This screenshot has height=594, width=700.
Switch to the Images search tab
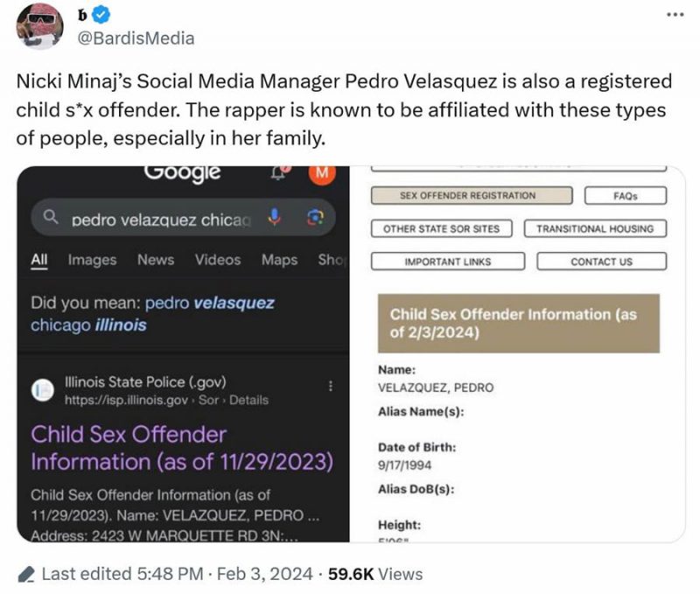tap(92, 260)
